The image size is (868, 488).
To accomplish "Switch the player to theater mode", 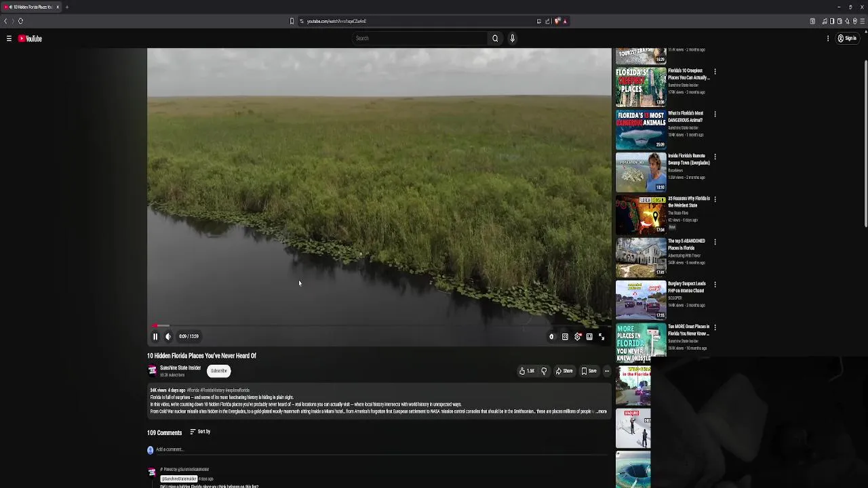I will pos(589,336).
